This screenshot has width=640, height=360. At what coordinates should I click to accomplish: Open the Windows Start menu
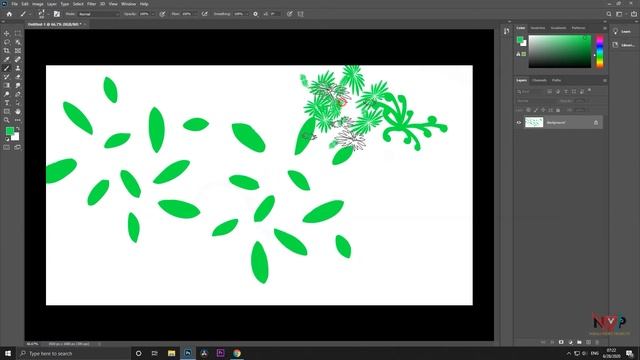[x=8, y=353]
